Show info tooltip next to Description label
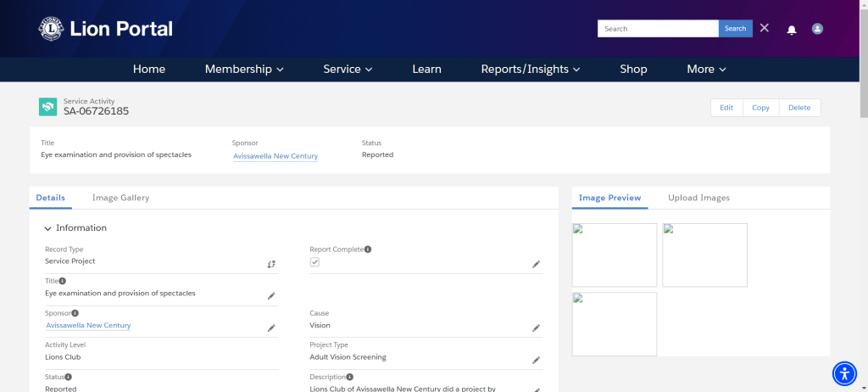 point(350,377)
